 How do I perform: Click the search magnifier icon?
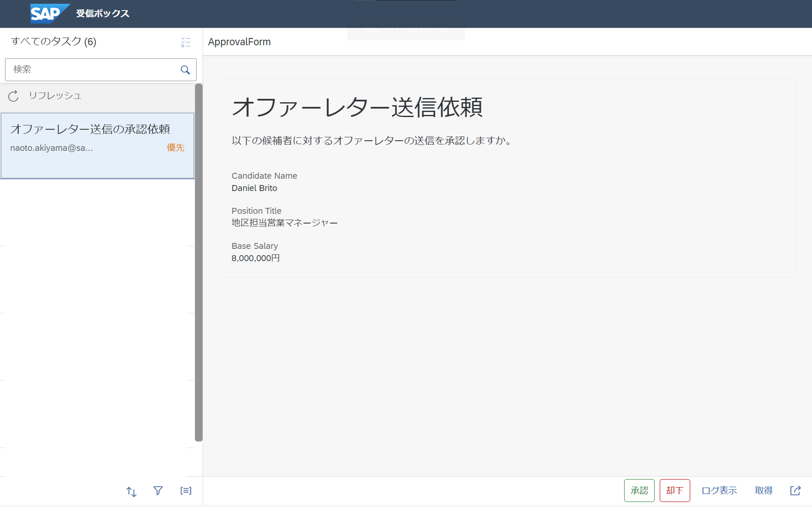point(185,70)
